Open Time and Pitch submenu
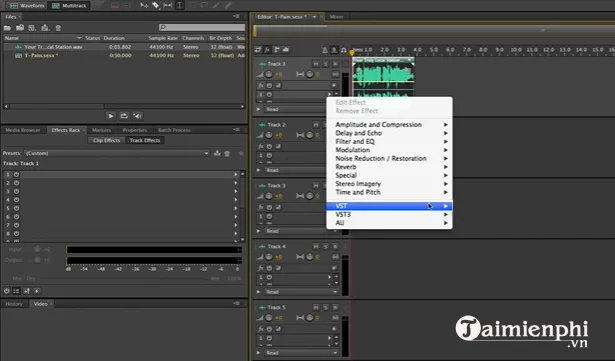 (389, 192)
